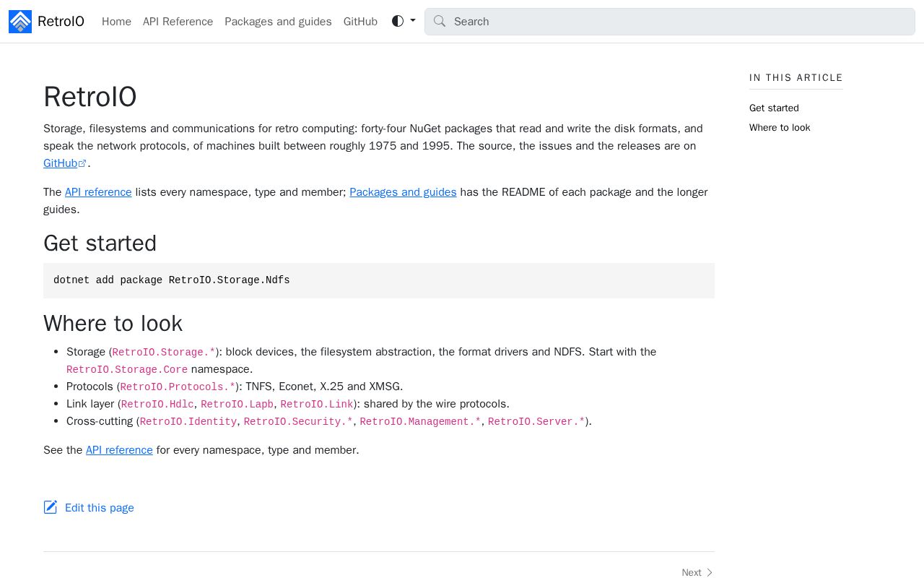Click the search magnifier icon
The image size is (924, 578).
(x=440, y=21)
